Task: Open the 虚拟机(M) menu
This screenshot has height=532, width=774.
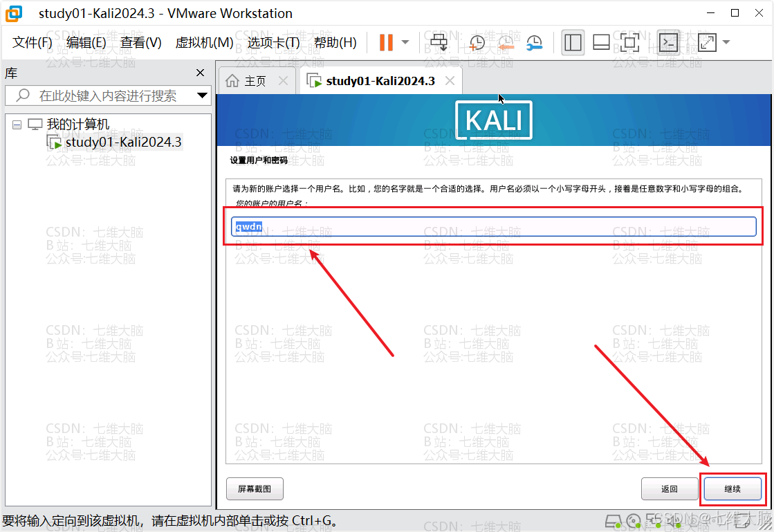Action: pos(204,42)
